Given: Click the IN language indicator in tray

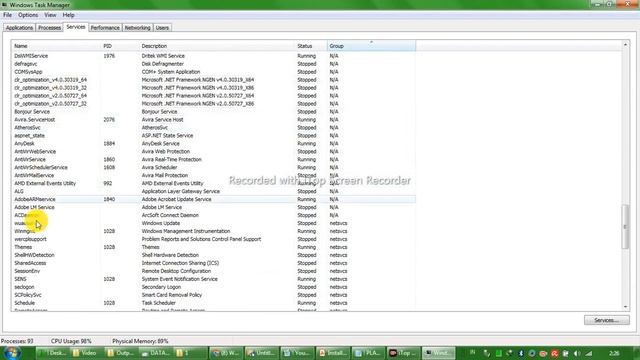Looking at the screenshot, I should coord(472,353).
